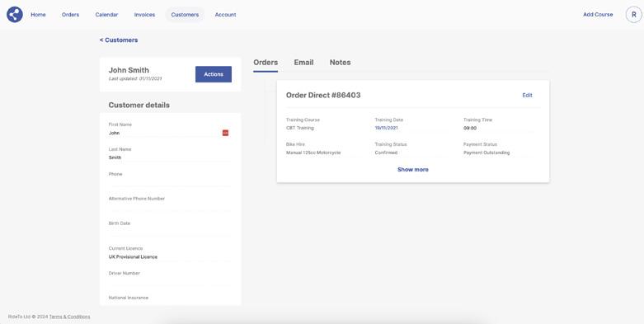644x324 pixels.
Task: Click the Add Course link
Action: (x=598, y=14)
